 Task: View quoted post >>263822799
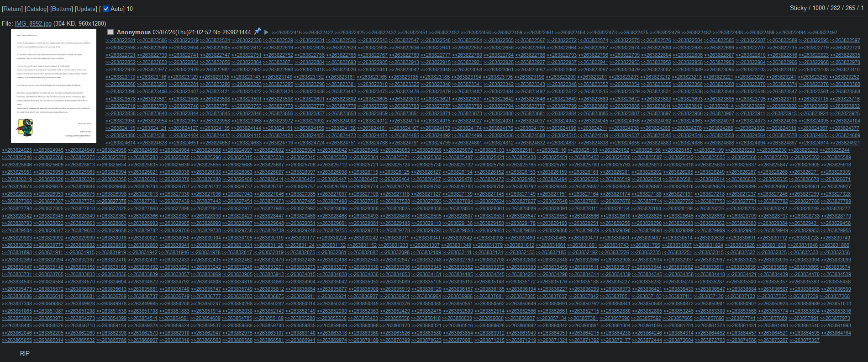pos(625,55)
